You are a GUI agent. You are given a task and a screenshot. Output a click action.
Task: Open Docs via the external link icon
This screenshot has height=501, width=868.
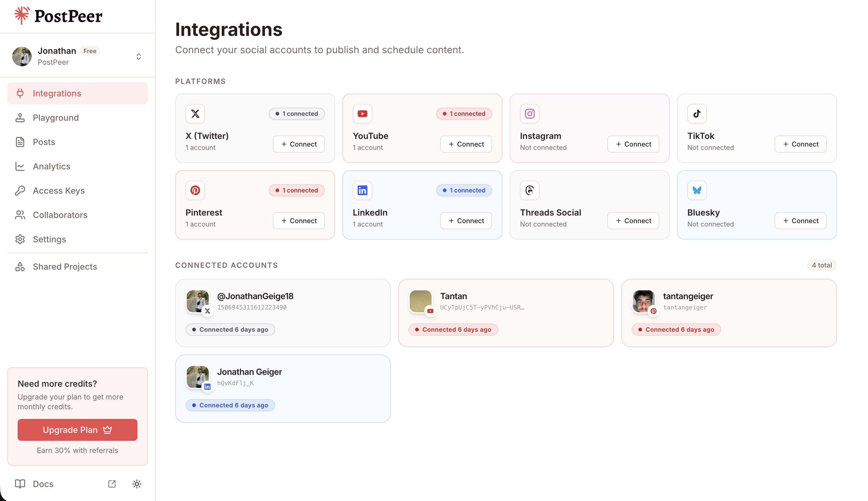coord(112,484)
